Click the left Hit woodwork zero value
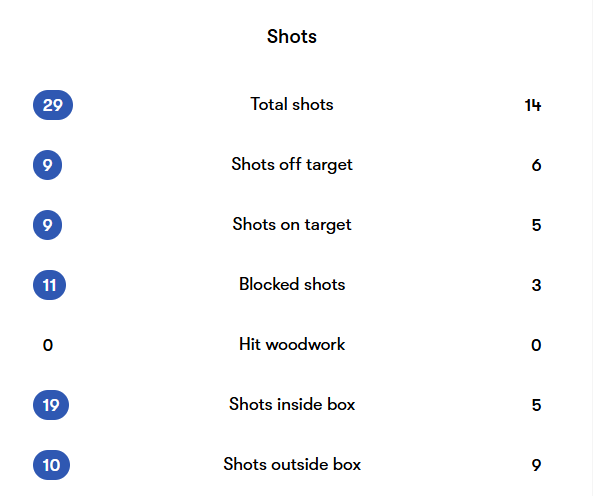 48,345
